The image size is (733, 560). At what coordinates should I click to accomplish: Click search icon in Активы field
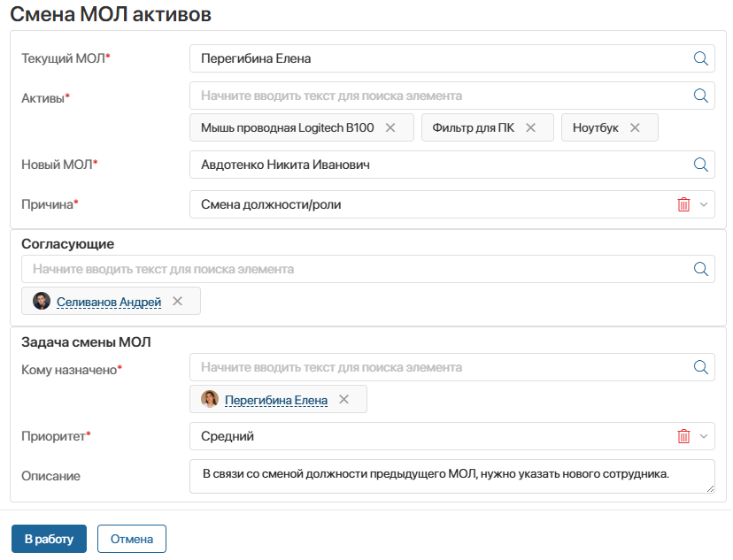pos(700,96)
